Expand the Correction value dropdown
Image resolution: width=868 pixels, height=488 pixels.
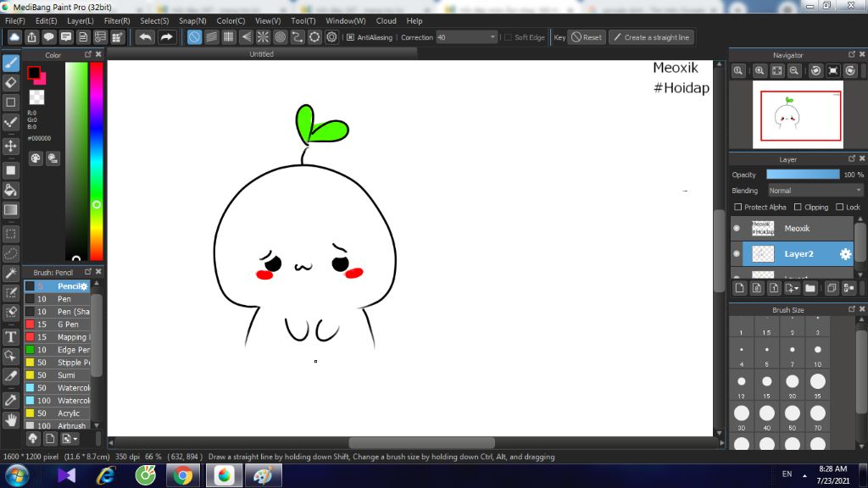492,37
